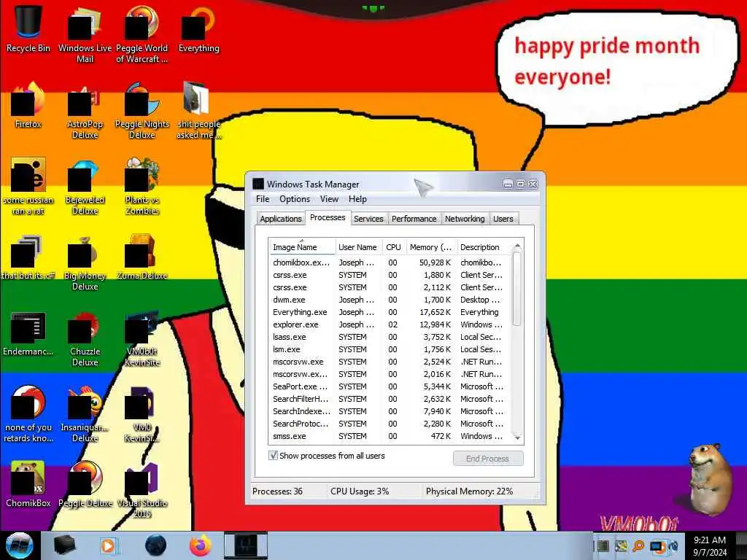747x560 pixels.
Task: Click the Task Manager taskbar button
Action: click(x=246, y=545)
